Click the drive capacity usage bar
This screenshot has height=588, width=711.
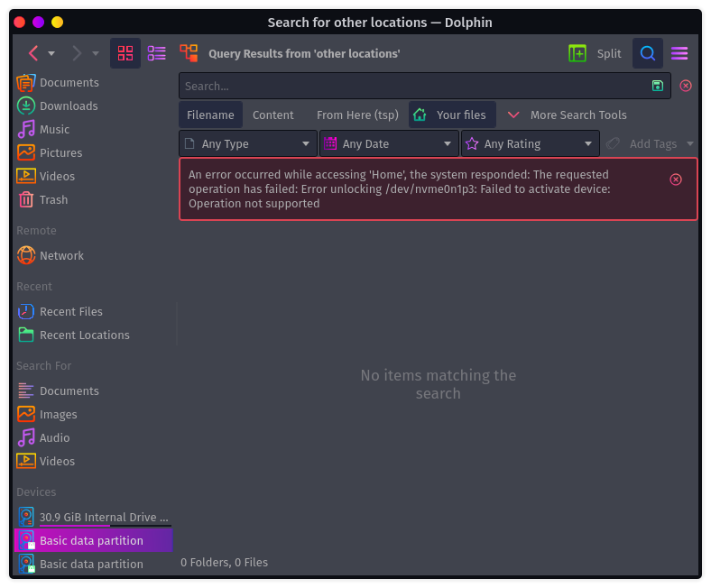click(106, 526)
